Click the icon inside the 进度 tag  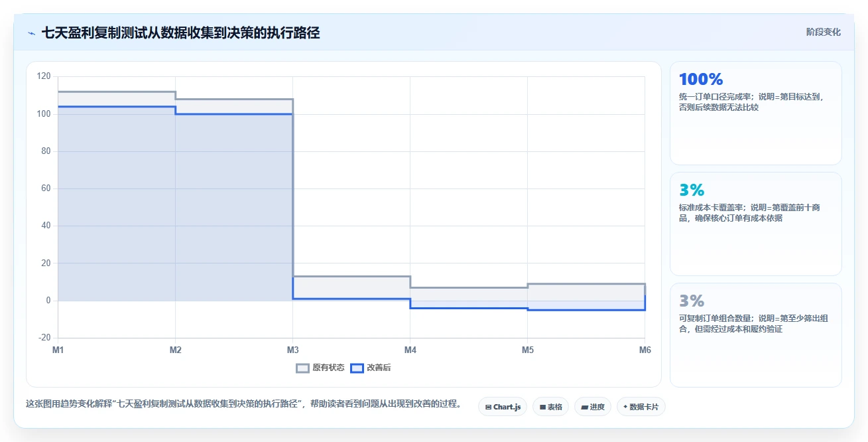coord(584,407)
